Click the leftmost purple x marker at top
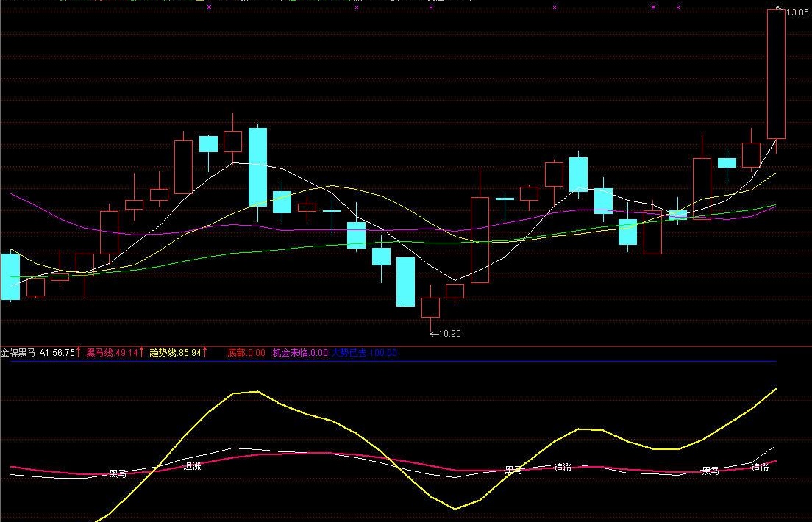Image resolution: width=812 pixels, height=522 pixels. coord(209,7)
